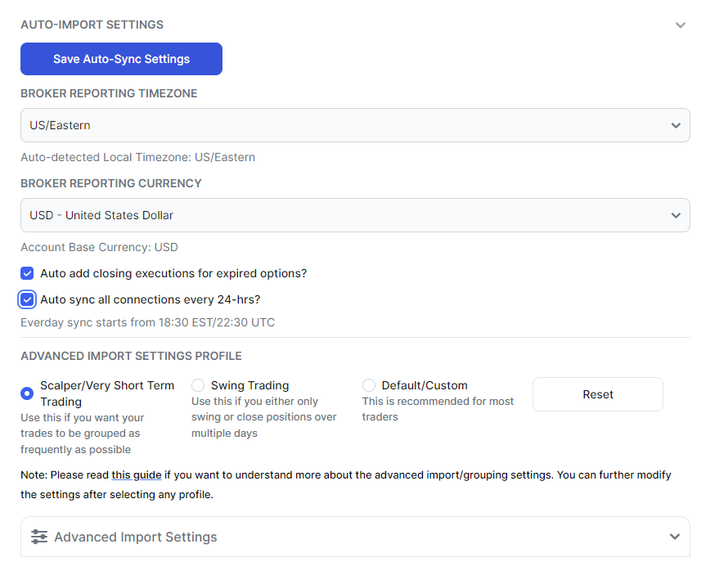
Task: Select the Swing Trading profile radio button
Action: click(198, 385)
